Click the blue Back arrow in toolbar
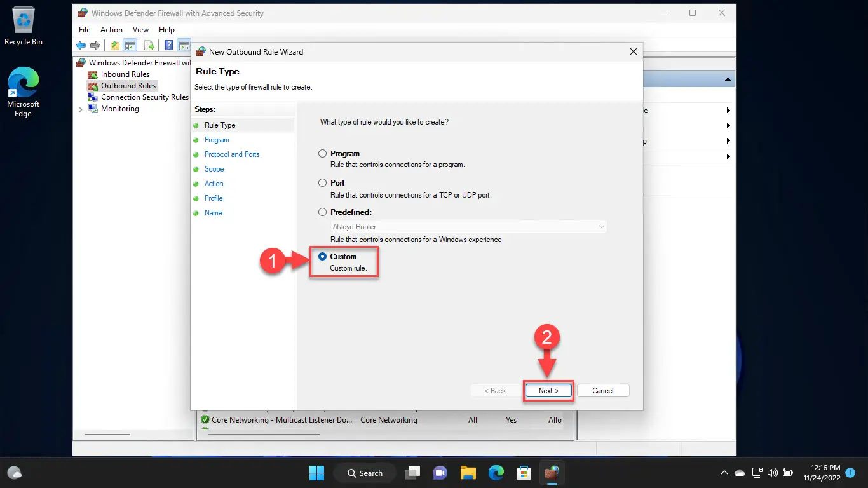 (x=81, y=45)
